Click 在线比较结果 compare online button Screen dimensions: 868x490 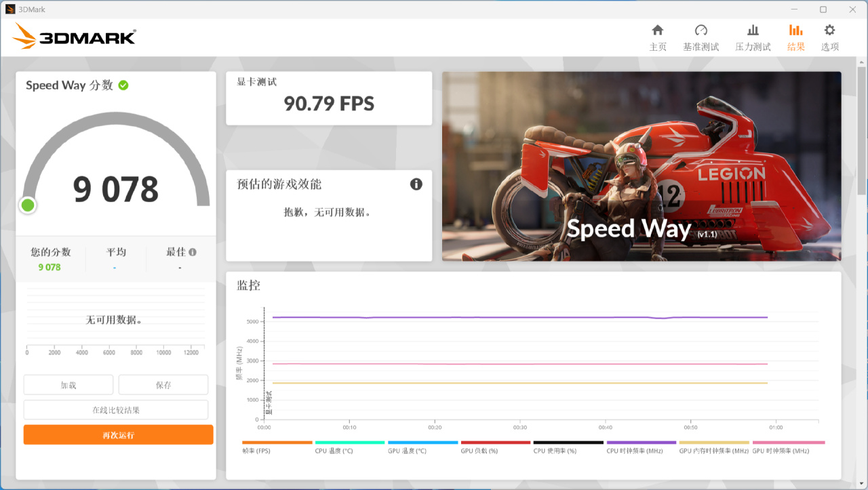click(116, 410)
